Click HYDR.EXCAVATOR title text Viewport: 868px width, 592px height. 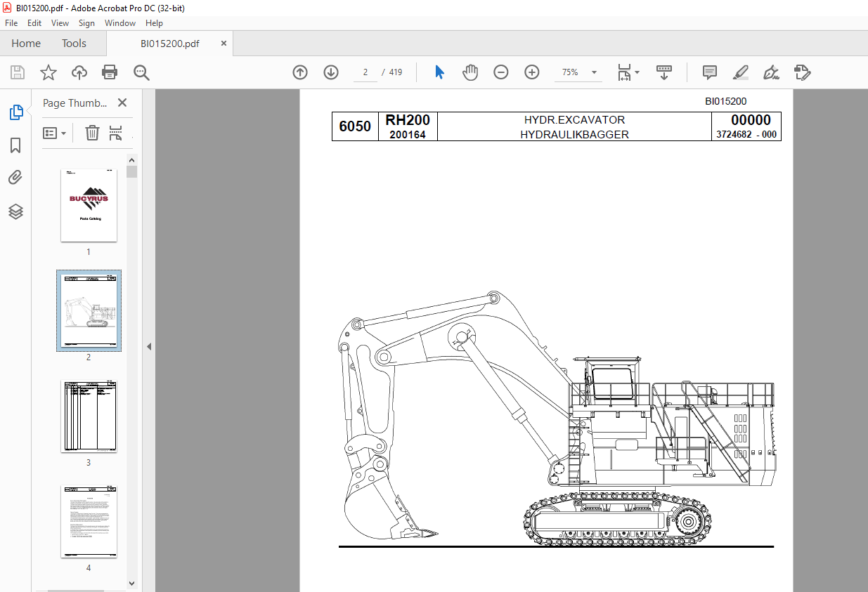click(x=574, y=120)
